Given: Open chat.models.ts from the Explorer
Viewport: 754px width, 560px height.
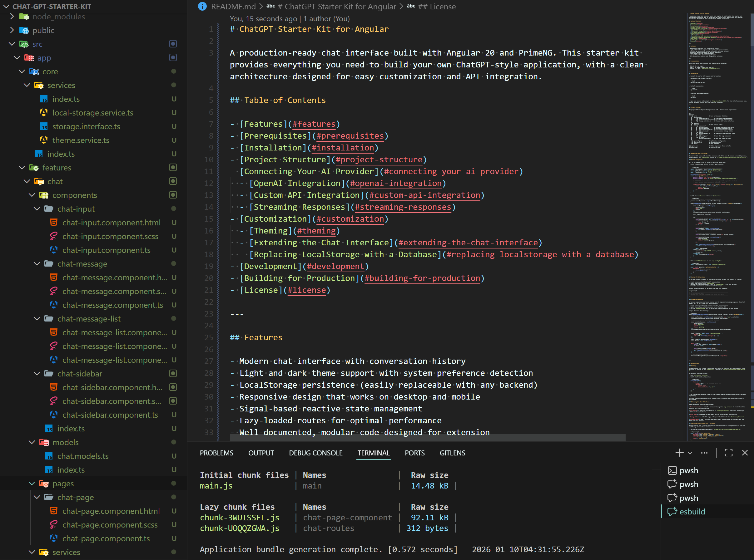Looking at the screenshot, I should pyautogui.click(x=82, y=456).
